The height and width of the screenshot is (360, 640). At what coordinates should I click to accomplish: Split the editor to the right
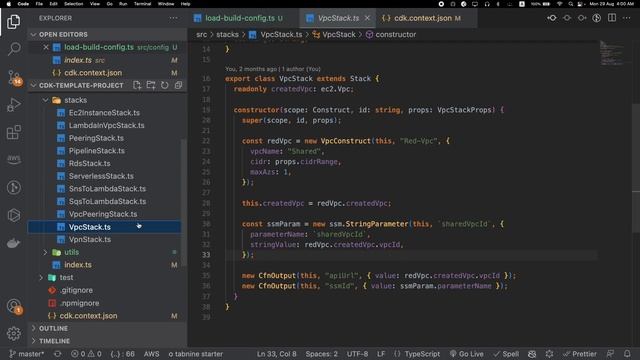(x=612, y=18)
